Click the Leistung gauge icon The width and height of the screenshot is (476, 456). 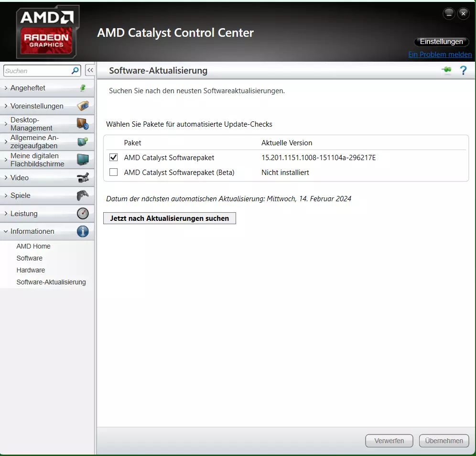83,214
